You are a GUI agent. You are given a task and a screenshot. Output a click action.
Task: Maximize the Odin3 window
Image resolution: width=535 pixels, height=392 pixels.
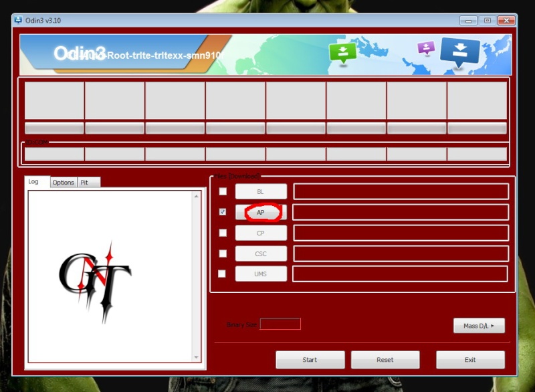point(488,21)
